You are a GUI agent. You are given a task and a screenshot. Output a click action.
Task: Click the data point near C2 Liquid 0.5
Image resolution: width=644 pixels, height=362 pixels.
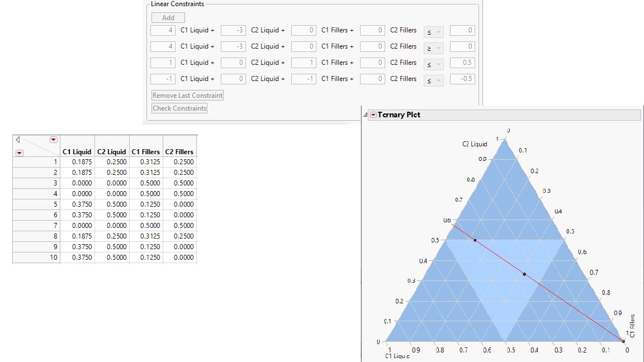(475, 241)
